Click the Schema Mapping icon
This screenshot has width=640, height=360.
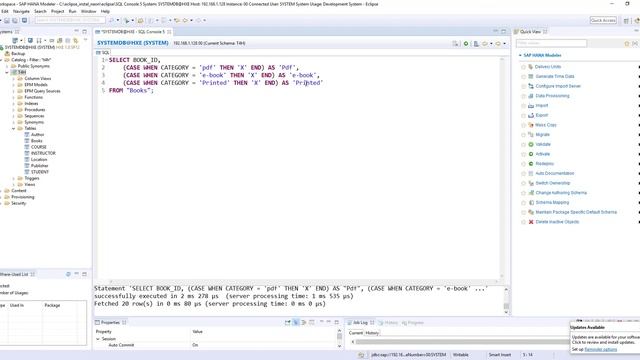coord(531,202)
